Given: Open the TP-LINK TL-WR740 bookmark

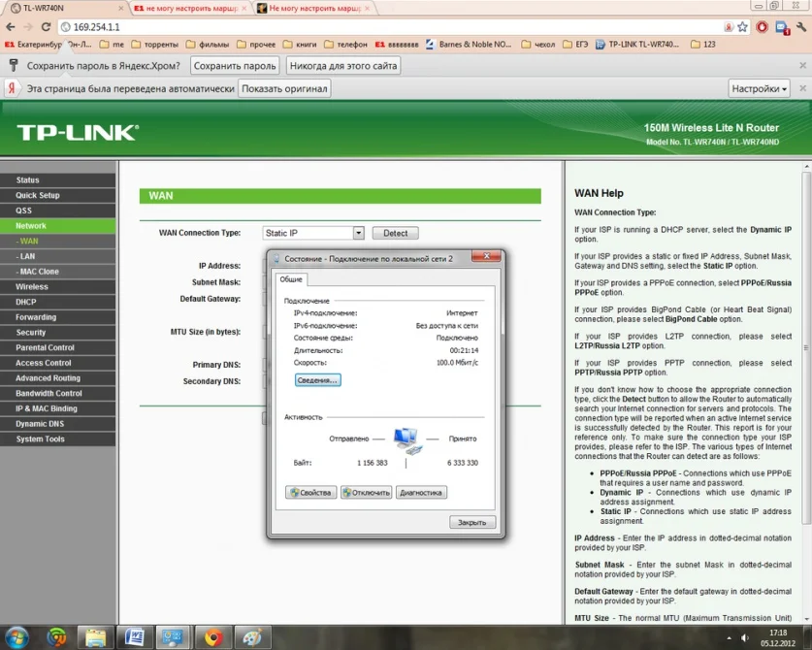Looking at the screenshot, I should [637, 45].
